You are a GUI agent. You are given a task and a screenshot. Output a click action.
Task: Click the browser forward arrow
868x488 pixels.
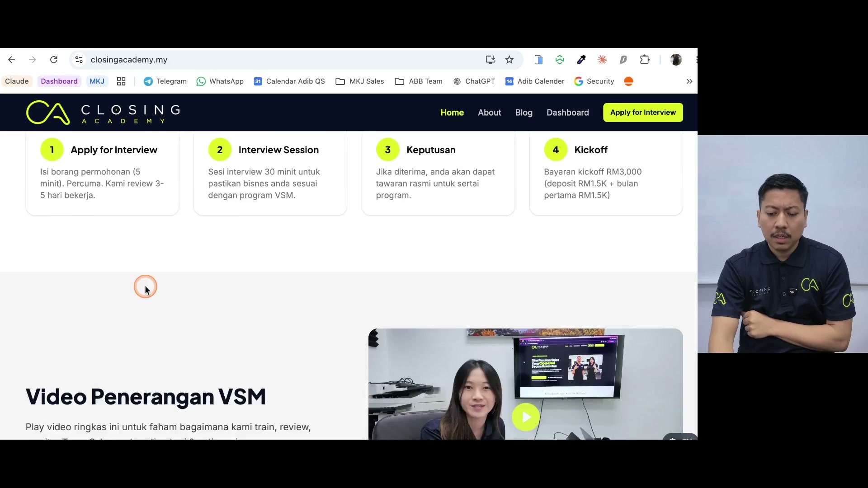click(33, 60)
